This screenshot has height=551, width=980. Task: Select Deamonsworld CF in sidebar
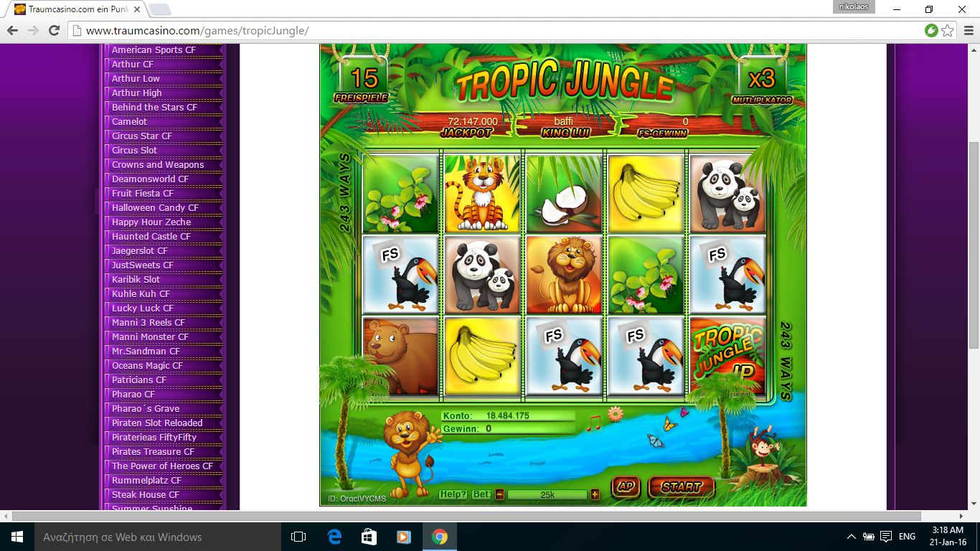(x=150, y=179)
